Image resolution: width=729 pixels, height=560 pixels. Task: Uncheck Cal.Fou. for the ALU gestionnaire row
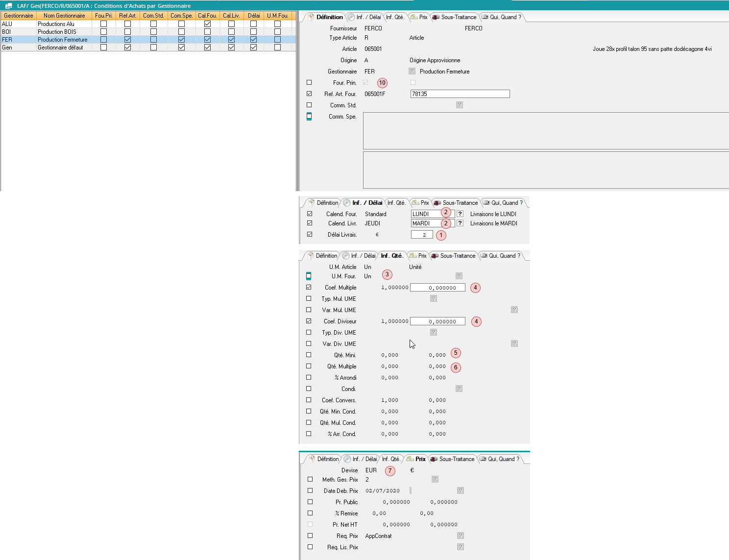point(207,24)
